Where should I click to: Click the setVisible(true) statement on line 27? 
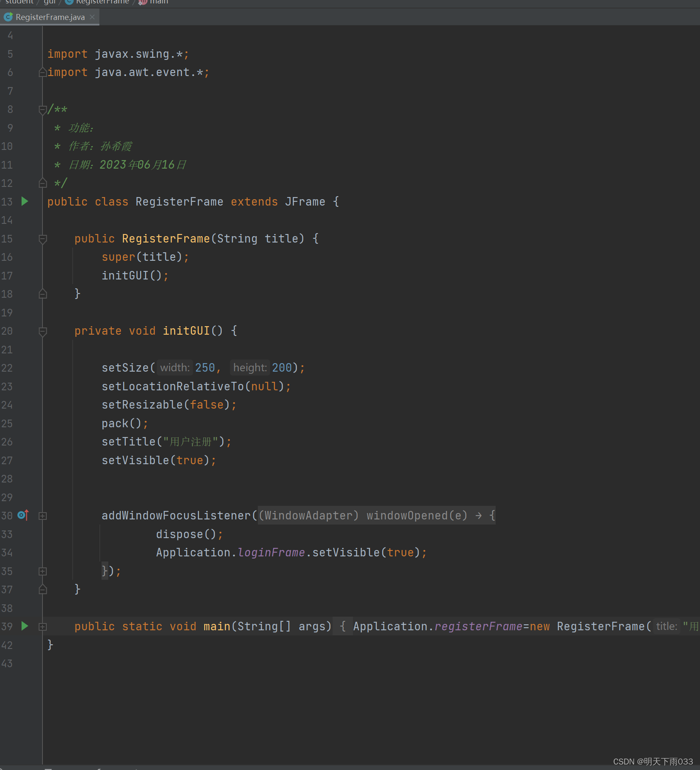pos(159,460)
